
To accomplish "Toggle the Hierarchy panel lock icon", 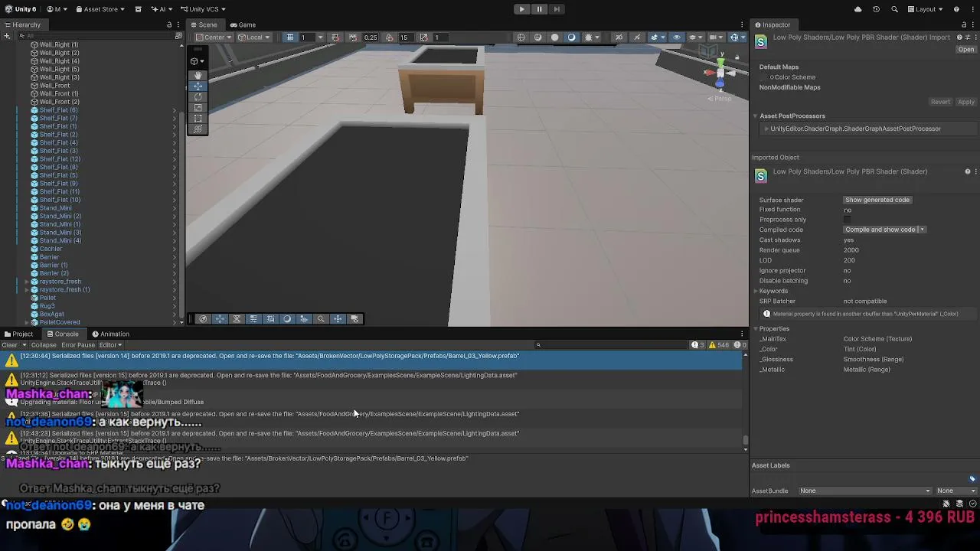I will [169, 24].
